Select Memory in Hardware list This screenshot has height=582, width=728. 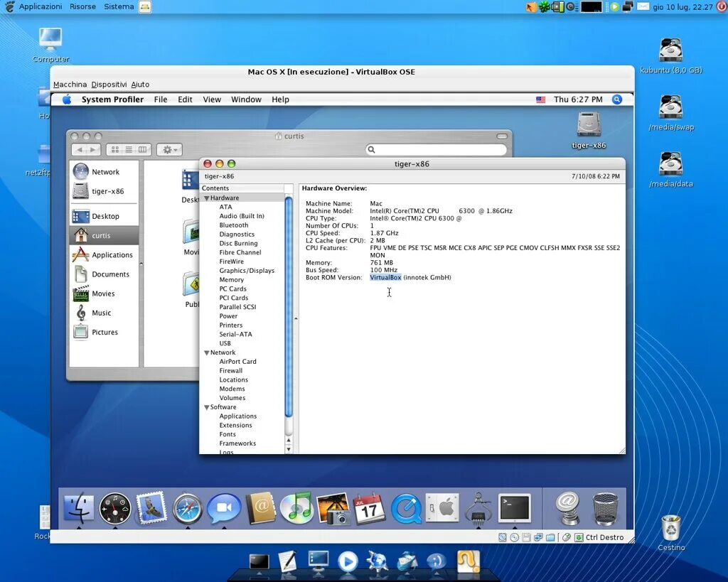click(231, 280)
